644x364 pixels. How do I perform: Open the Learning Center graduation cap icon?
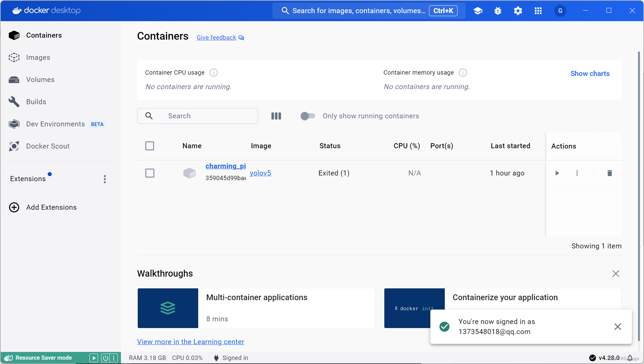[477, 10]
